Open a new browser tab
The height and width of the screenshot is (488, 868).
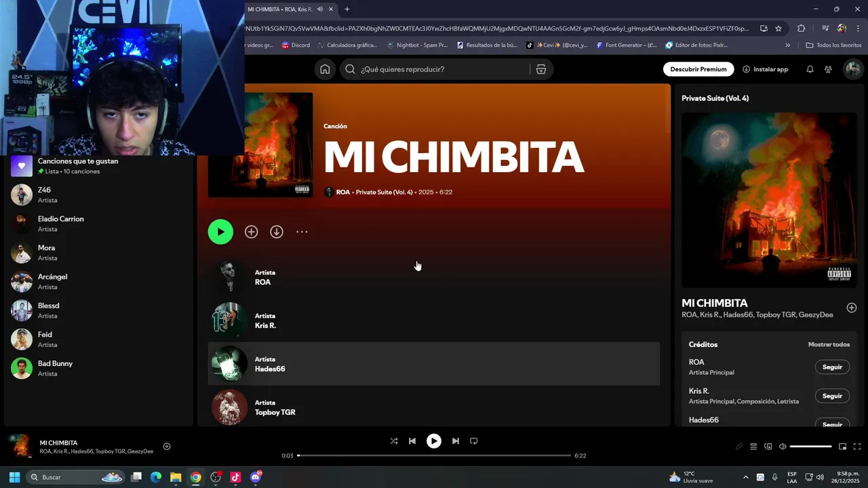point(347,9)
